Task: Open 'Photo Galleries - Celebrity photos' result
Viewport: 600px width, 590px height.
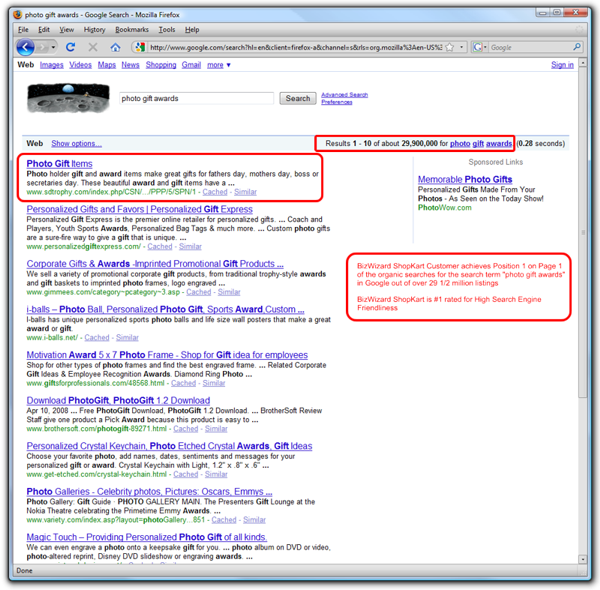Action: pos(149,492)
